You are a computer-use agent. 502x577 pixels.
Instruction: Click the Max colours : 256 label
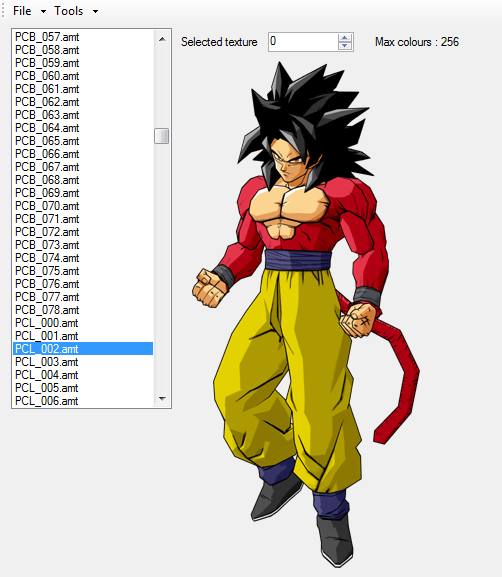pos(417,42)
